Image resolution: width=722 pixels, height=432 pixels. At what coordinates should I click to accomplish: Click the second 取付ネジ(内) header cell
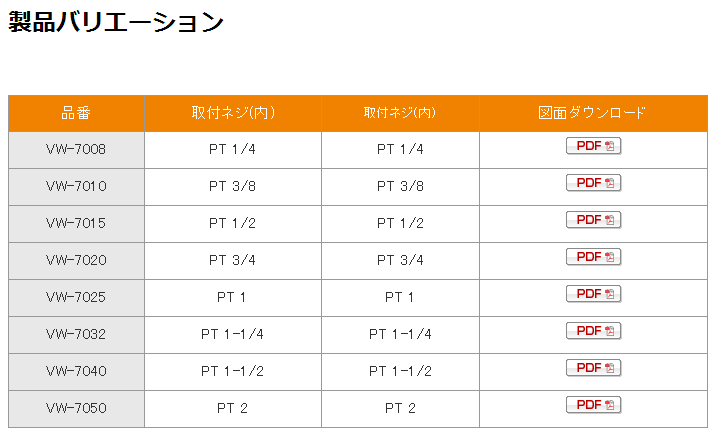coord(400,113)
